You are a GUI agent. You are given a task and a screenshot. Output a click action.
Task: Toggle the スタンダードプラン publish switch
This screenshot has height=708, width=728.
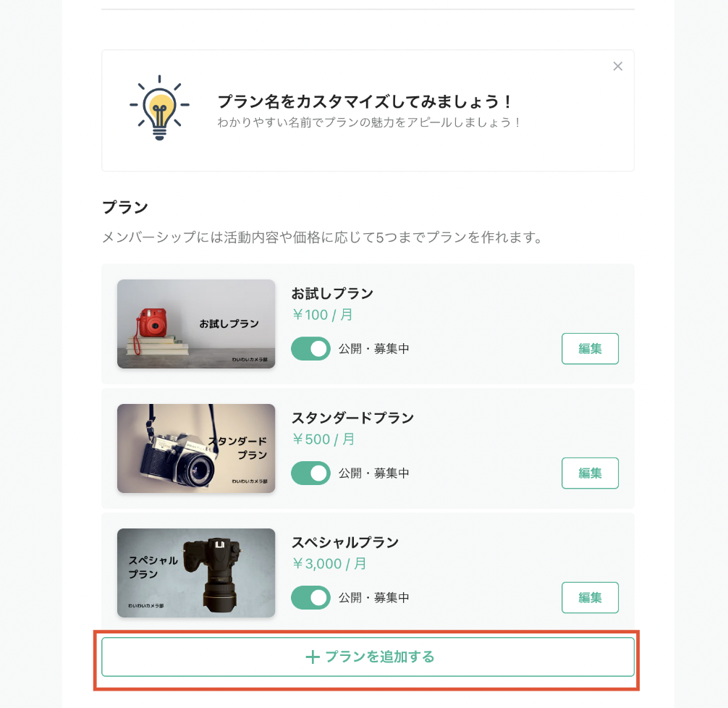click(310, 473)
